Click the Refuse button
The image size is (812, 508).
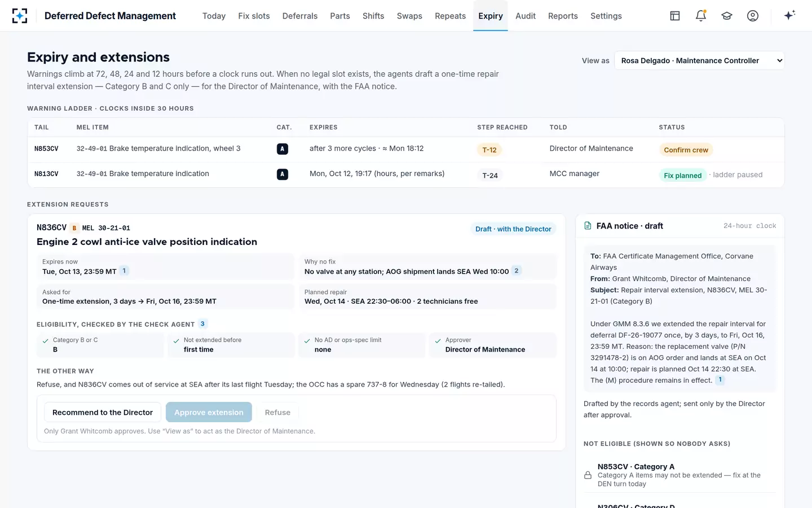coord(277,413)
